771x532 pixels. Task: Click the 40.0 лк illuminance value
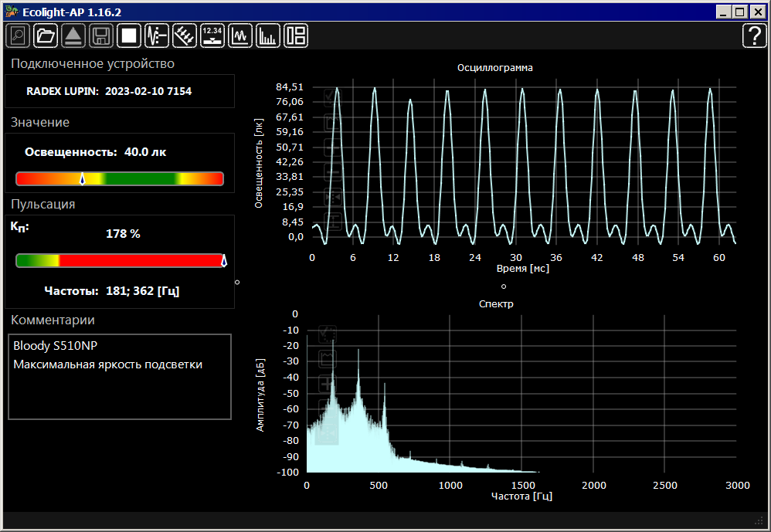(145, 152)
